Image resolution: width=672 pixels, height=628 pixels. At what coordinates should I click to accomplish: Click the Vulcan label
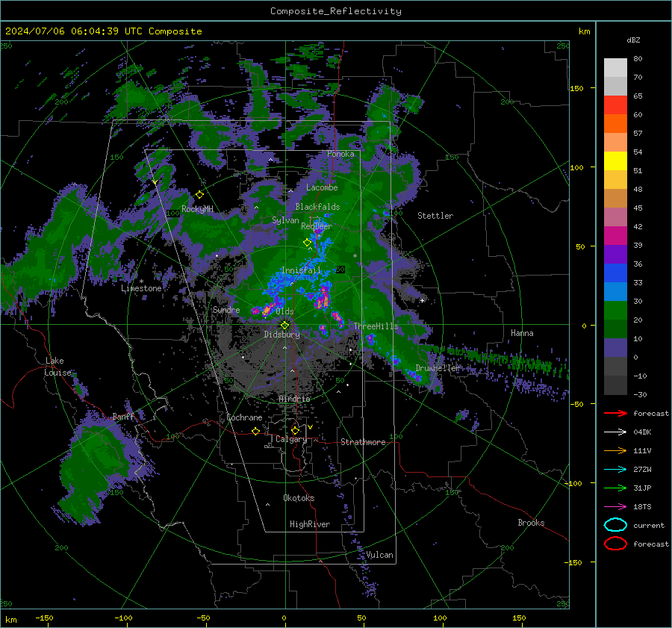380,555
